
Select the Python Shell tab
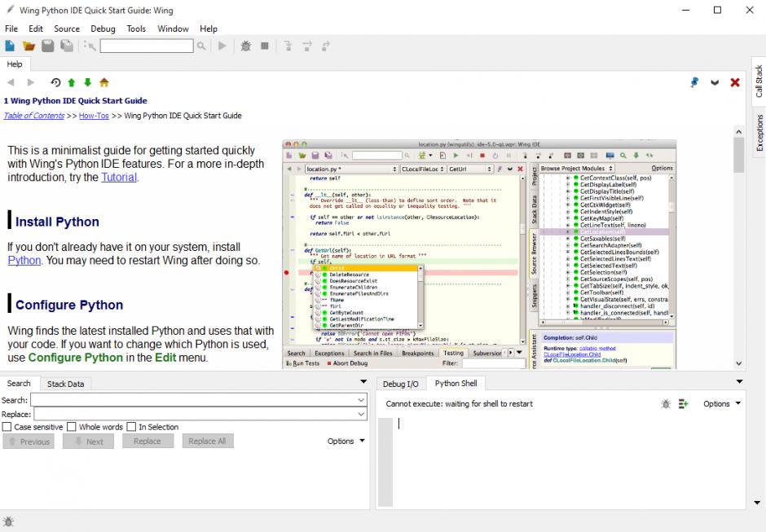[456, 384]
